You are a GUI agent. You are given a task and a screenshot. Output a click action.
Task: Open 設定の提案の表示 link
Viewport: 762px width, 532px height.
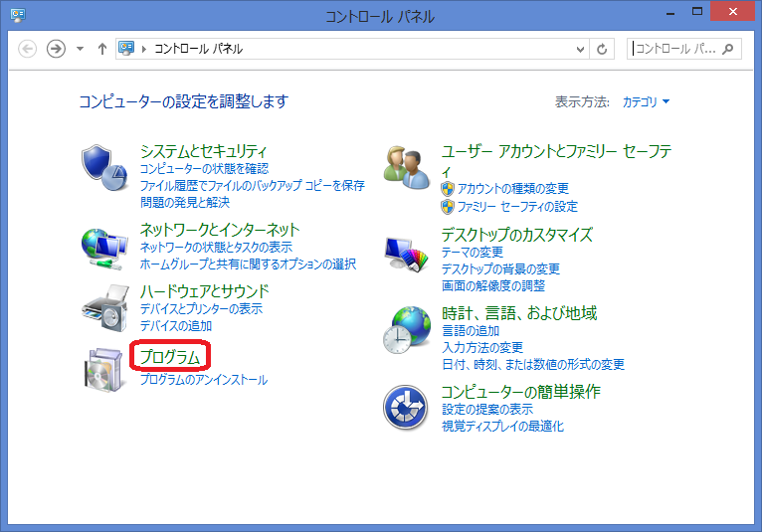pos(487,410)
